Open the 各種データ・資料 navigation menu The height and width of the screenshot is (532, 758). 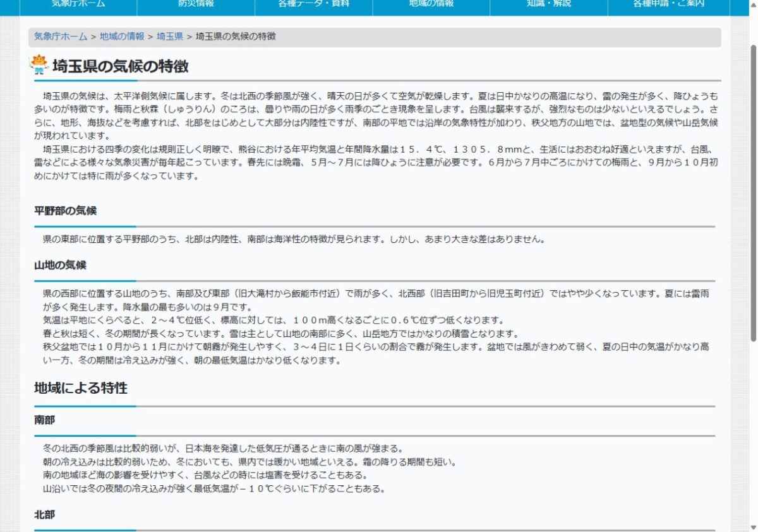(x=313, y=4)
